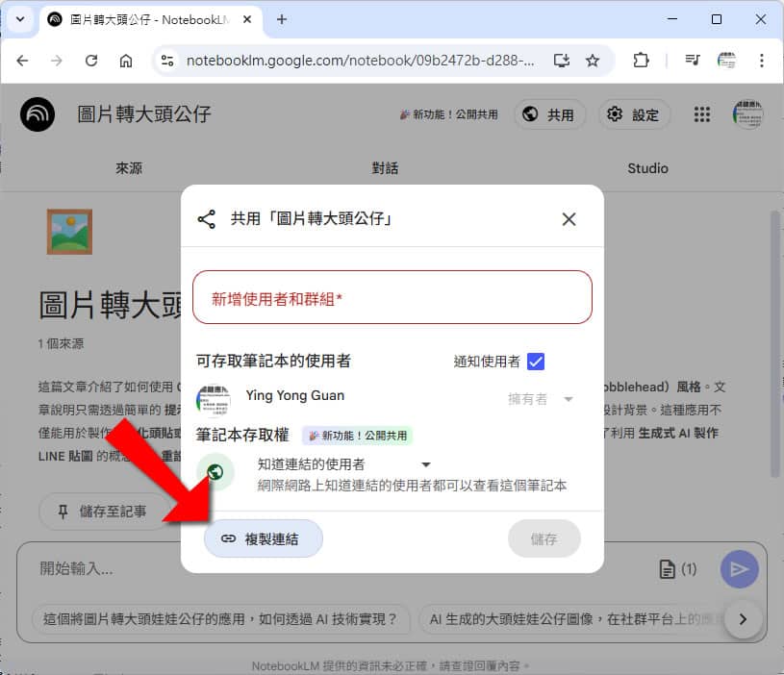Open the Chrome three-dot menu
Screen dimensions: 784x675
(762, 61)
